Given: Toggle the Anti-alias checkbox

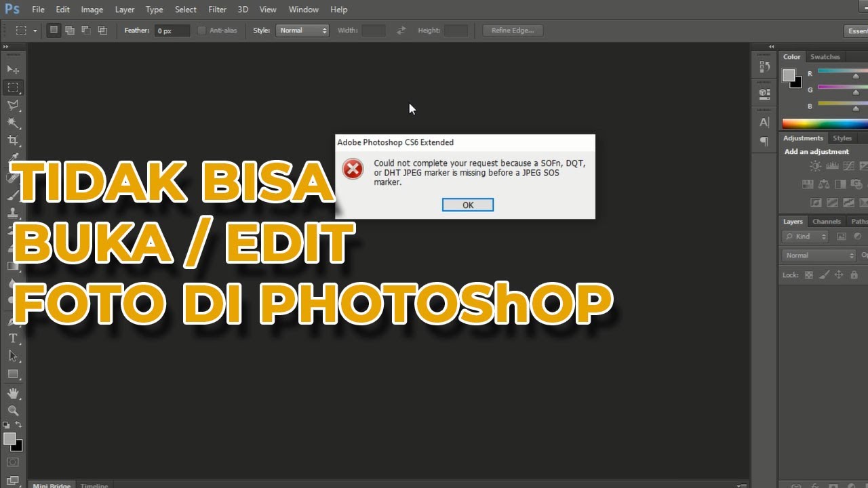Looking at the screenshot, I should pyautogui.click(x=201, y=30).
